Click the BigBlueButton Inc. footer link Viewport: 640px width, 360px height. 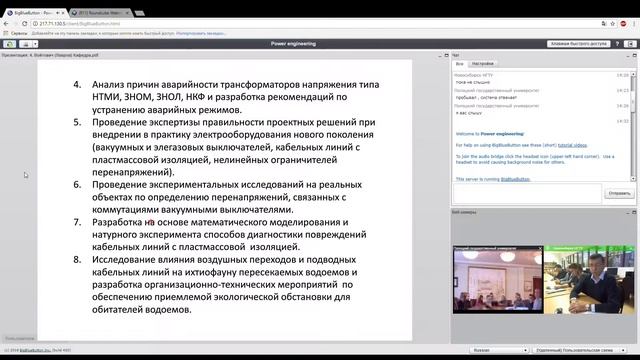[x=35, y=350]
